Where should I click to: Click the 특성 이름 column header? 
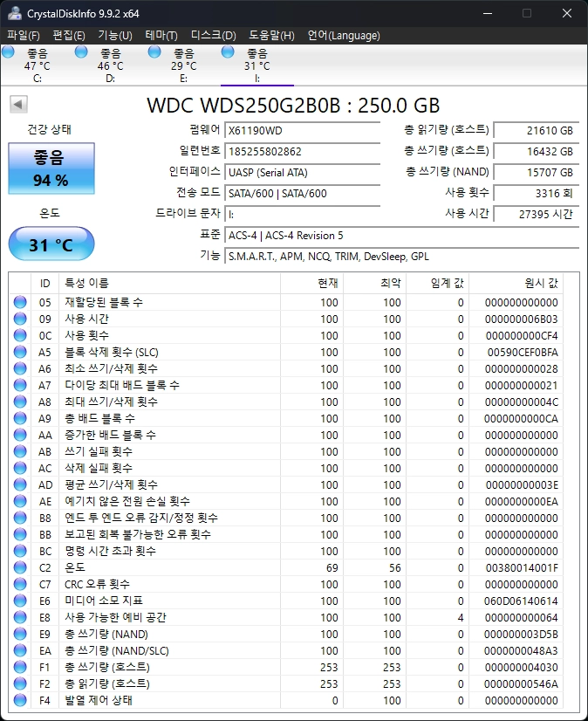click(169, 283)
